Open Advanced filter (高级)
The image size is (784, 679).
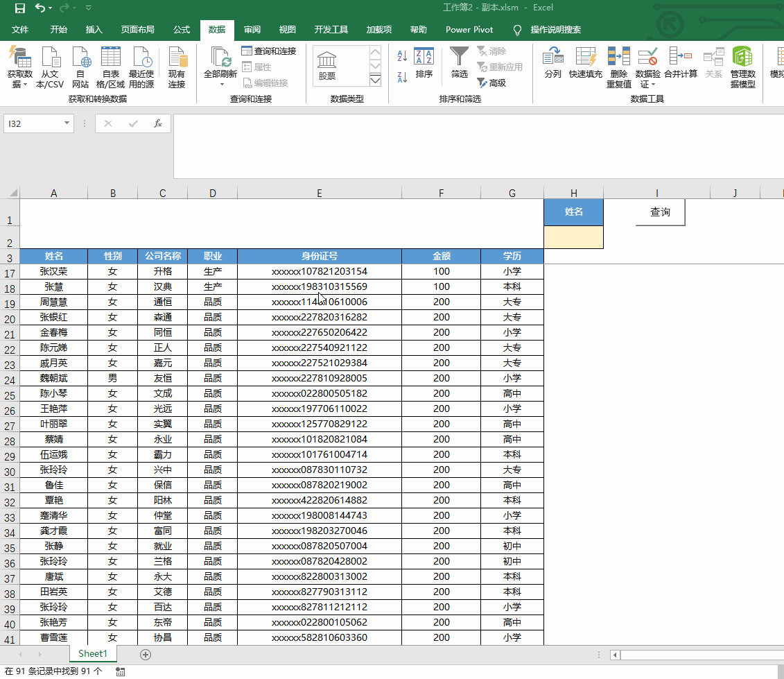(x=491, y=83)
